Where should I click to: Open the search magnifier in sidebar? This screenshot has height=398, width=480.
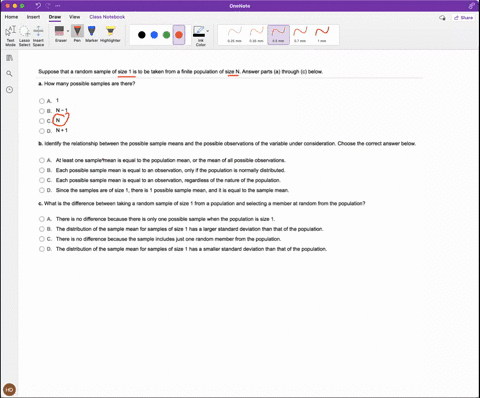tap(9, 74)
